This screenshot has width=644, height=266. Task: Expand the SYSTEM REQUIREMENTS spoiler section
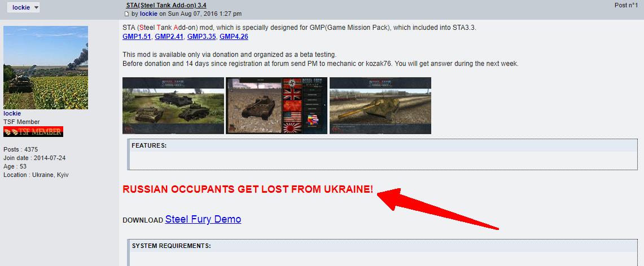(x=382, y=246)
